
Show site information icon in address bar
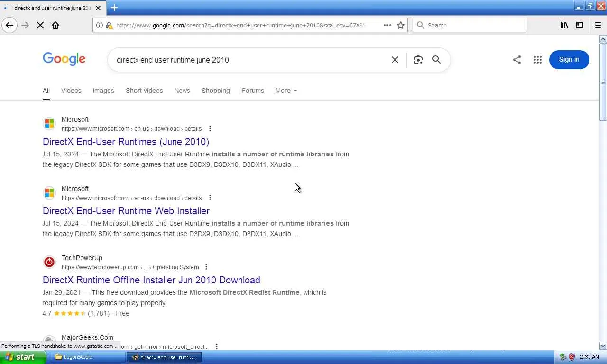(x=99, y=25)
